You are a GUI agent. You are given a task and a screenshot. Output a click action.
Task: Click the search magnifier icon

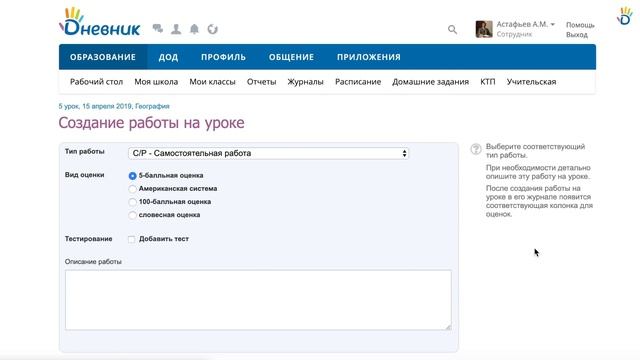(452, 29)
